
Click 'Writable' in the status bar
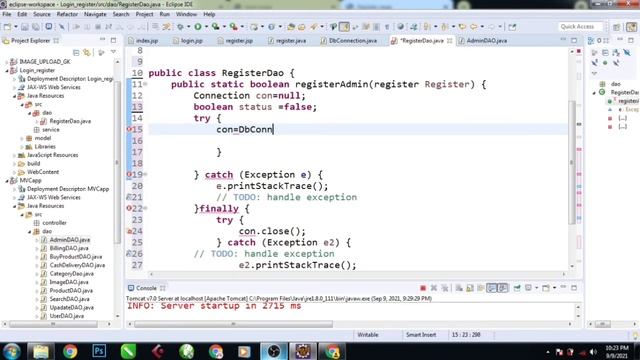[x=368, y=335]
